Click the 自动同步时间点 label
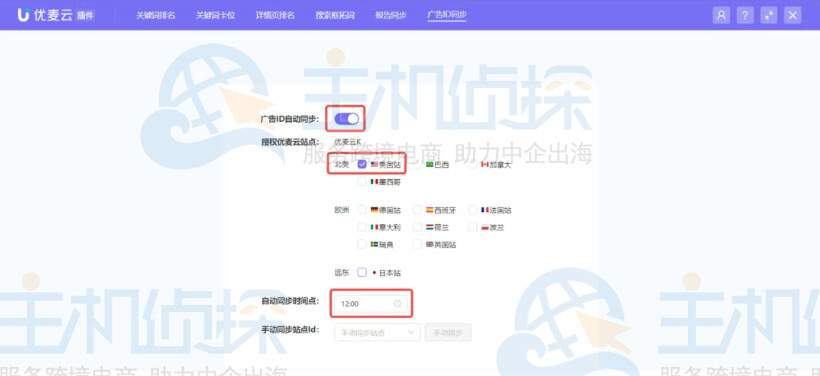The image size is (820, 376). click(x=291, y=301)
